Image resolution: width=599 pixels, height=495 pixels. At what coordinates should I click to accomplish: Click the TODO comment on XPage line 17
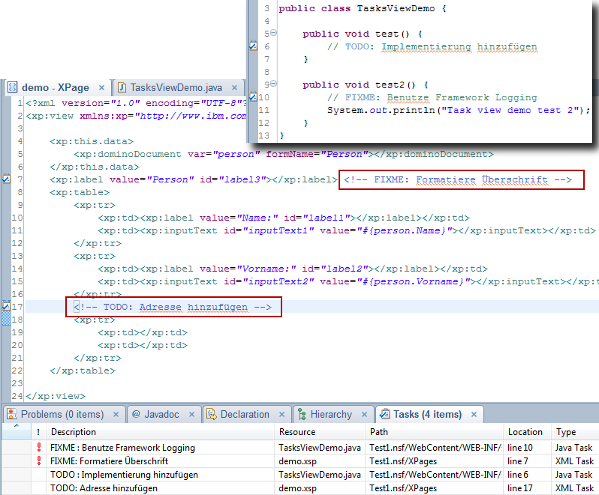(173, 307)
